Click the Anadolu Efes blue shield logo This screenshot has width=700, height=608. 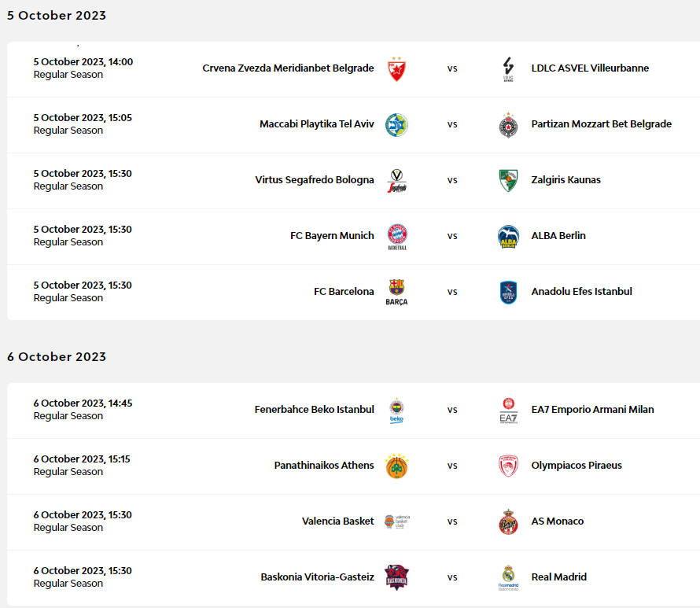click(x=508, y=293)
